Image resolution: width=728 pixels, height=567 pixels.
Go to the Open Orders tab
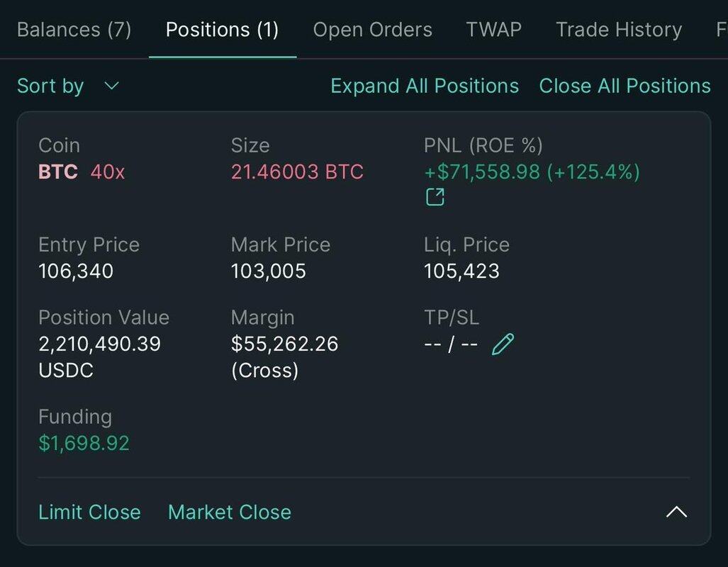coord(372,30)
